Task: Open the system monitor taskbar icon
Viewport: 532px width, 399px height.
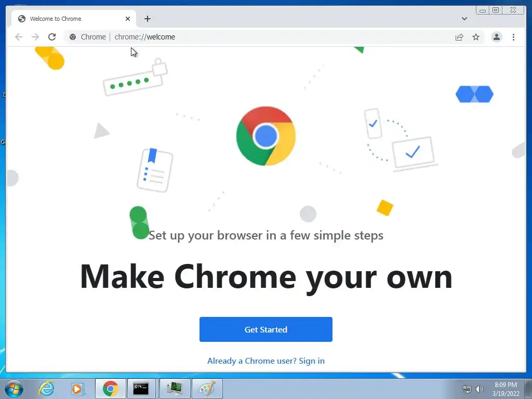Action: pyautogui.click(x=175, y=389)
